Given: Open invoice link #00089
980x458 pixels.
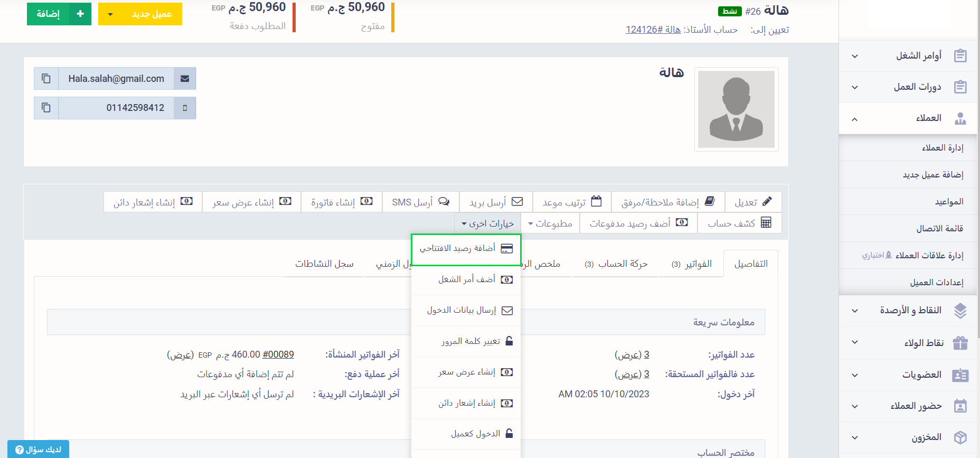Looking at the screenshot, I should point(278,354).
